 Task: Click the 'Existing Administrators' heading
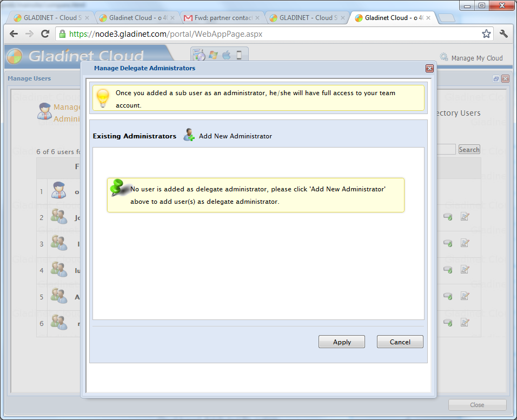(x=134, y=136)
